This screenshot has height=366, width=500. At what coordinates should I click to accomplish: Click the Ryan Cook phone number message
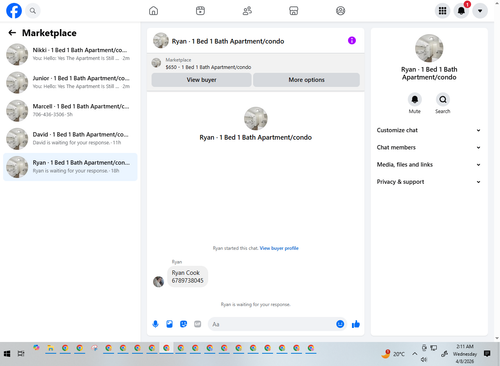tap(187, 277)
